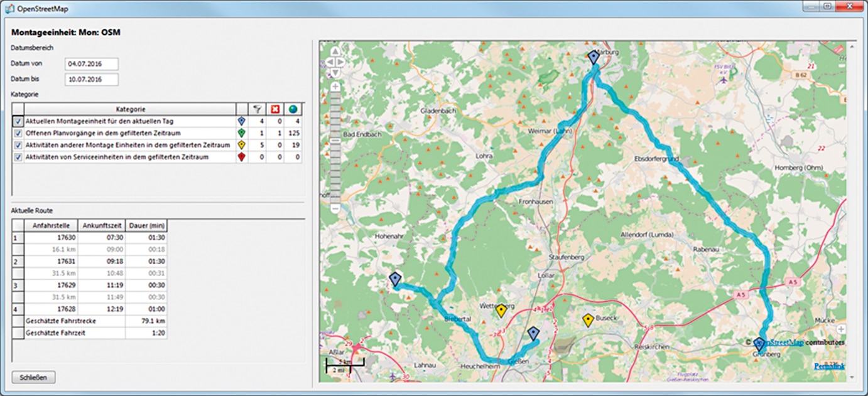The image size is (868, 396).
Task: Zoom in using the map plus button
Action: [x=335, y=87]
